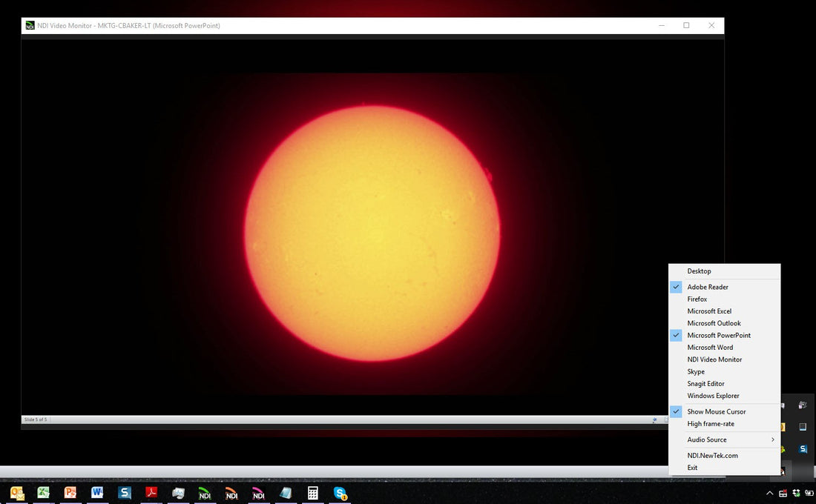Screen dimensions: 816x504
Task: Click the hidden icons chevron in the system tray
Action: pyautogui.click(x=770, y=493)
